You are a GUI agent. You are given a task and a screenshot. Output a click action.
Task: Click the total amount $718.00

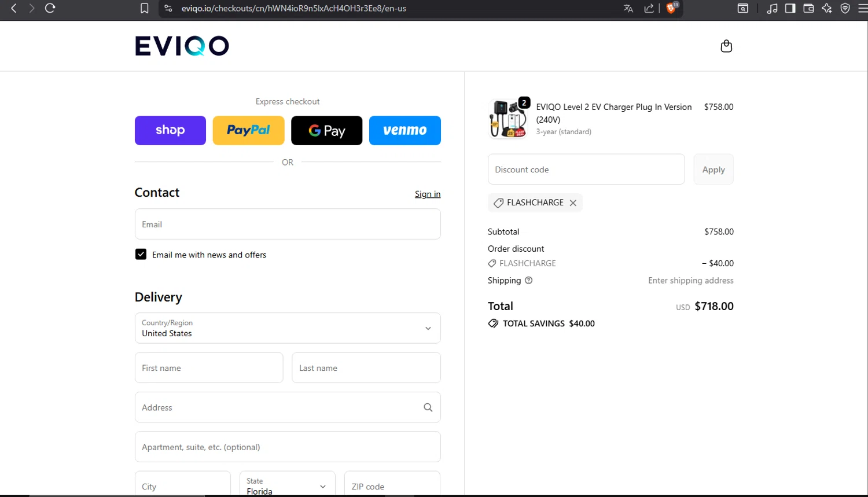[x=714, y=306]
